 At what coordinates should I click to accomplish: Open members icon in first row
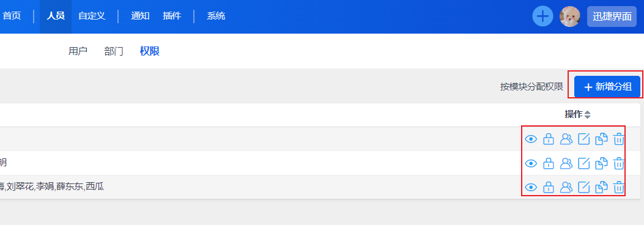(x=566, y=139)
